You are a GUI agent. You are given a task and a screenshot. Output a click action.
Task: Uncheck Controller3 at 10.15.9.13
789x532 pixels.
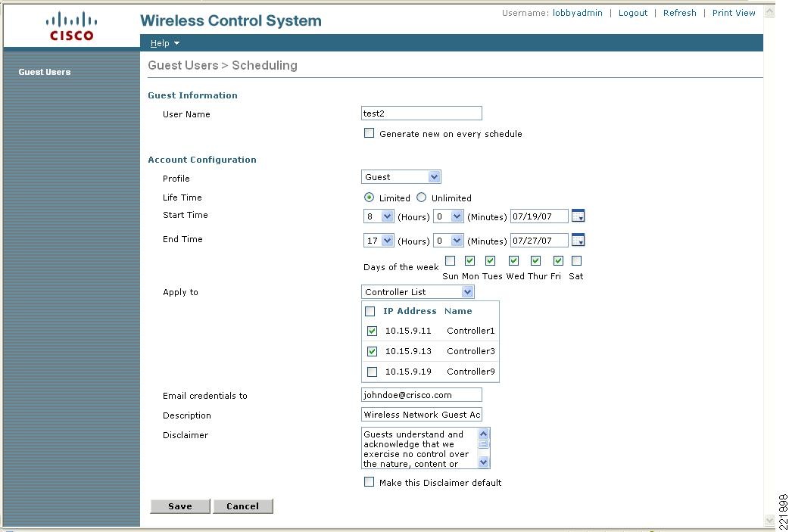click(x=372, y=351)
